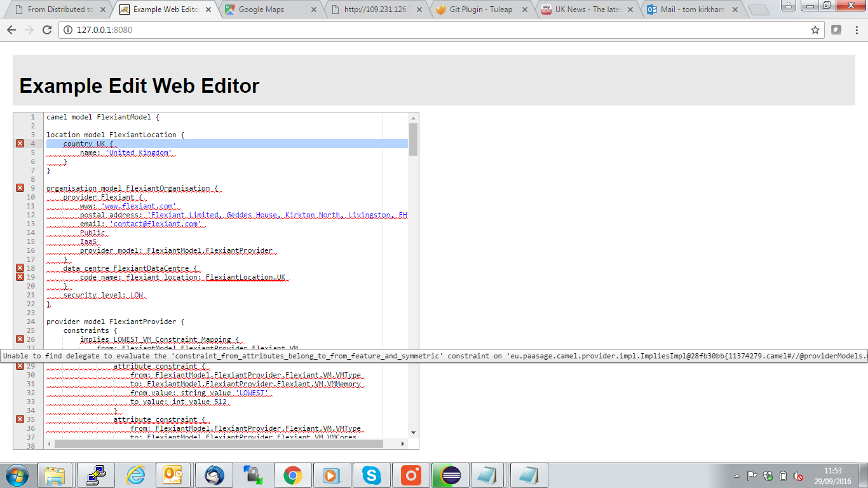This screenshot has width=868, height=488.
Task: Go back in browser history
Action: (11, 30)
